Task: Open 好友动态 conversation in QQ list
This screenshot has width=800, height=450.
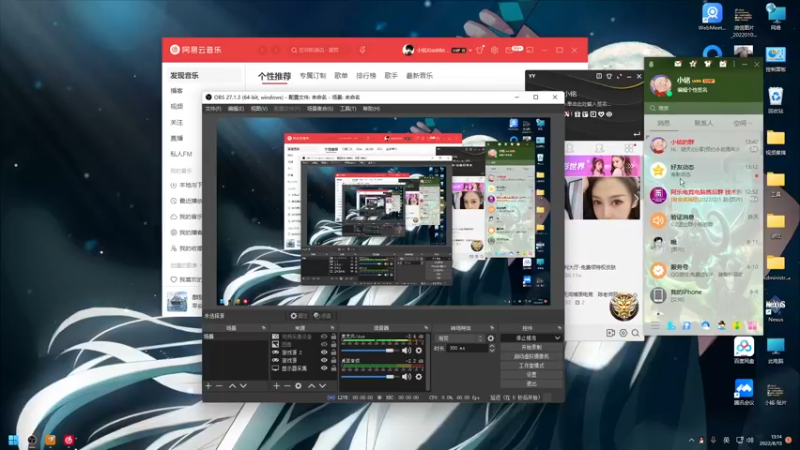Action: point(703,170)
